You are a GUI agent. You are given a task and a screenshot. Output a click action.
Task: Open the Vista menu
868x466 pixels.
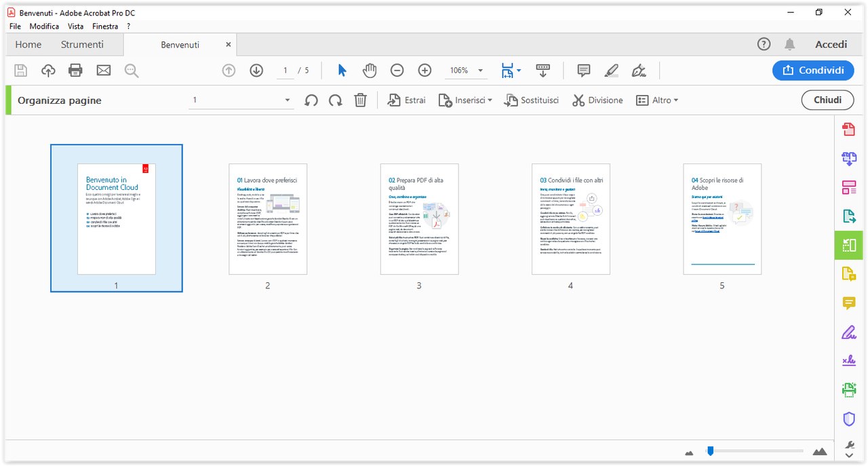[x=75, y=26]
